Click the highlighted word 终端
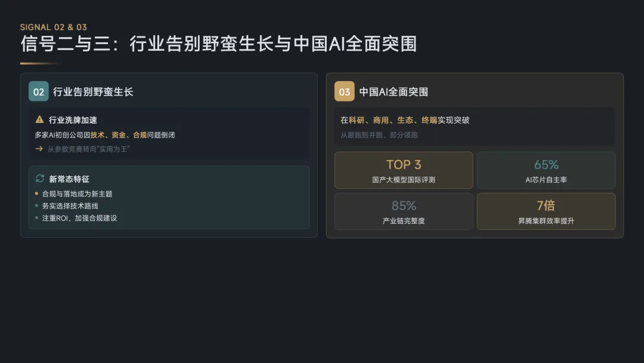The width and height of the screenshot is (644, 363). click(429, 120)
